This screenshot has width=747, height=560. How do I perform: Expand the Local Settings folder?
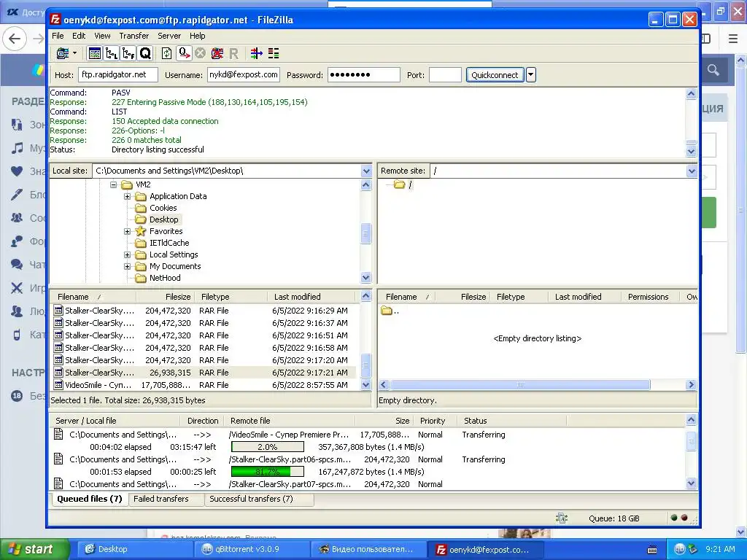click(x=127, y=254)
